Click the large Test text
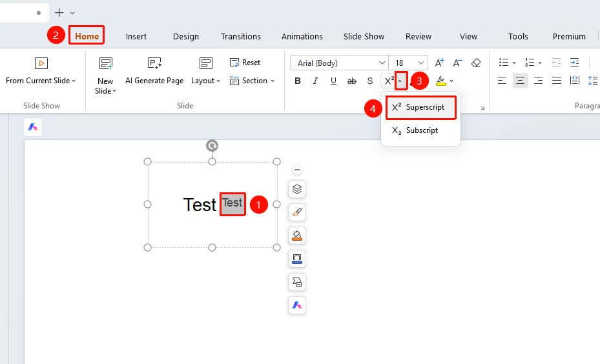The height and width of the screenshot is (364, 600). 200,205
